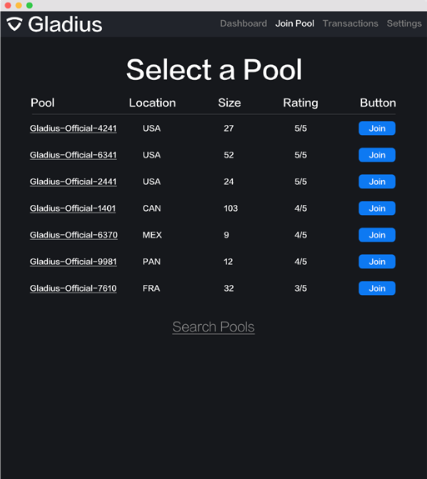This screenshot has height=479, width=427.
Task: Click the Search Pools link
Action: pos(213,327)
